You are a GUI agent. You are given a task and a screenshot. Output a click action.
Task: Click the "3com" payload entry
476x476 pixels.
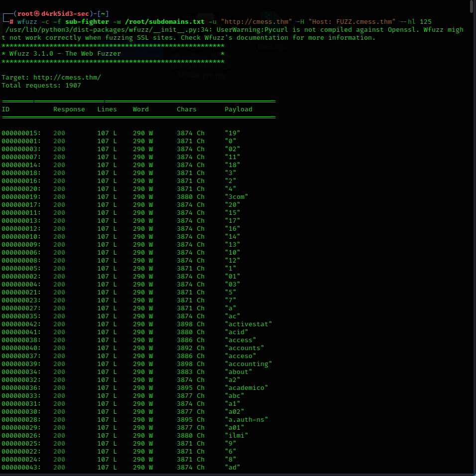pos(236,197)
